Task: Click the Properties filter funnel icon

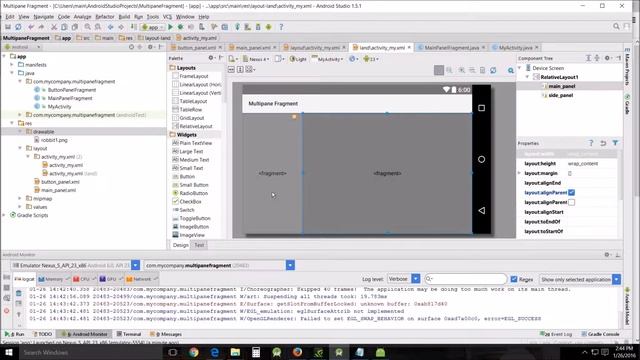Action: click(615, 143)
